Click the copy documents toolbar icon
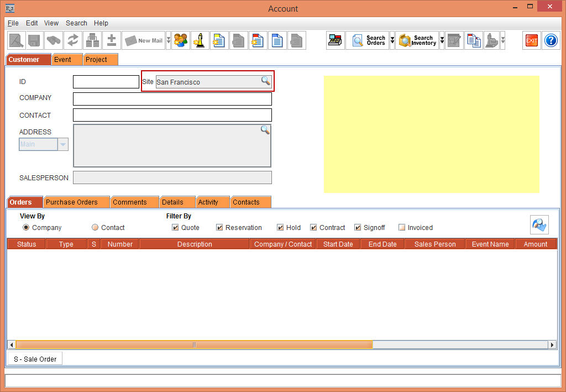 (x=473, y=40)
